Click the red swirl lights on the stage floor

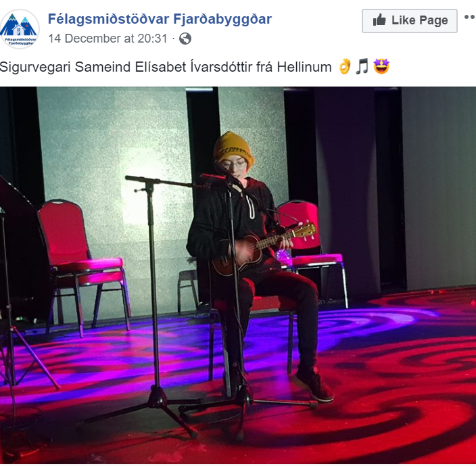[395, 395]
